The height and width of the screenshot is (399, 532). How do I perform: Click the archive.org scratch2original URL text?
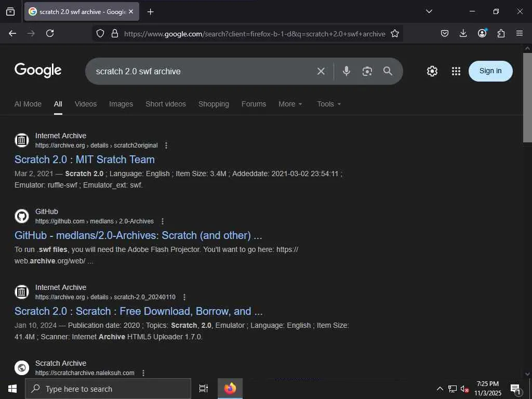point(96,145)
